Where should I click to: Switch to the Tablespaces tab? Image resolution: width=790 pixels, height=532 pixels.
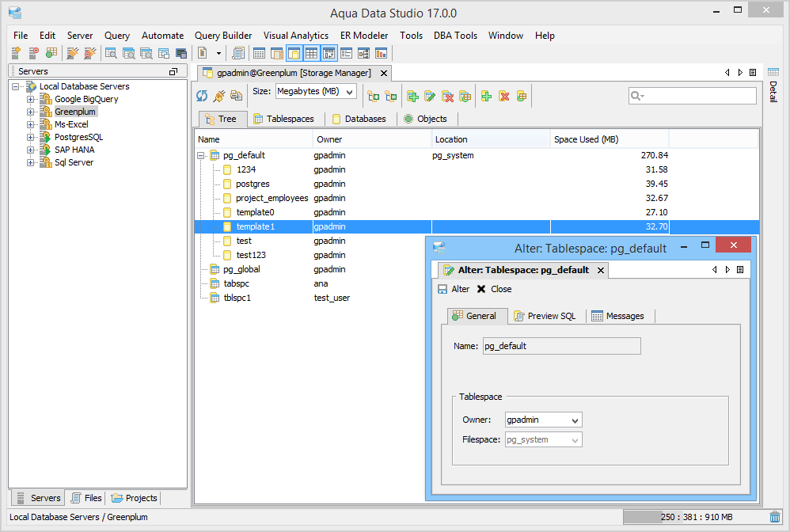(283, 119)
